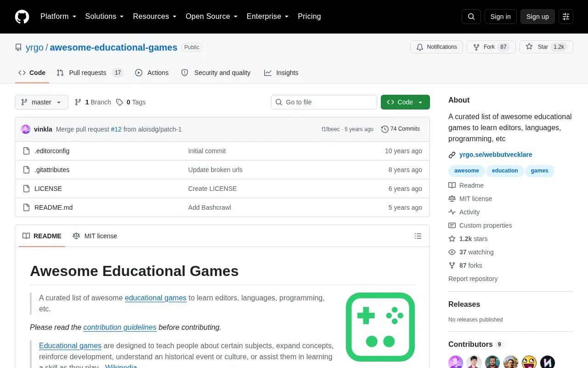Select the MIT license tab in README panel
The height and width of the screenshot is (368, 588).
point(95,236)
